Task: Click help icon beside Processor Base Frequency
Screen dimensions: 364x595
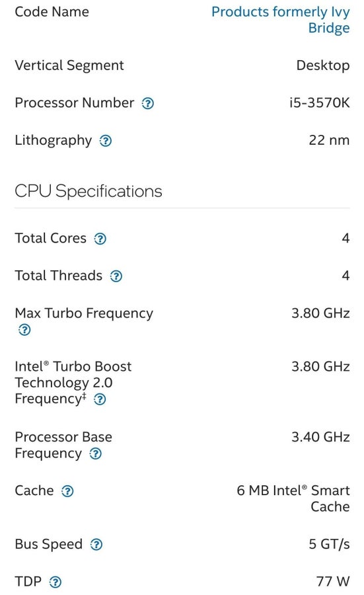Action: point(95,454)
